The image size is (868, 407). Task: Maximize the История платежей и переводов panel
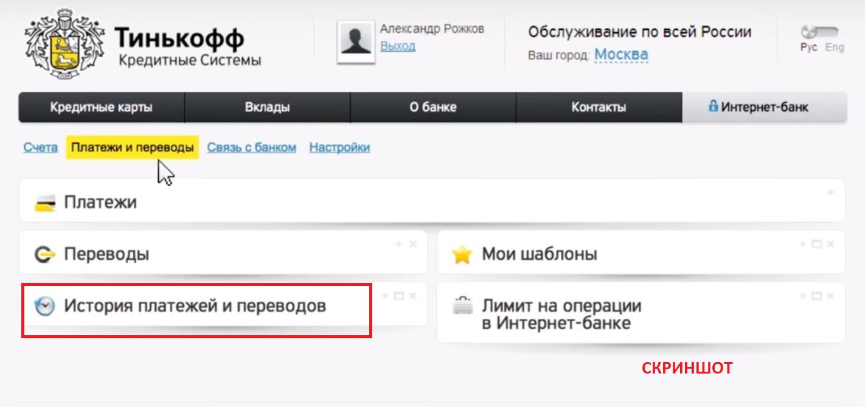click(399, 296)
